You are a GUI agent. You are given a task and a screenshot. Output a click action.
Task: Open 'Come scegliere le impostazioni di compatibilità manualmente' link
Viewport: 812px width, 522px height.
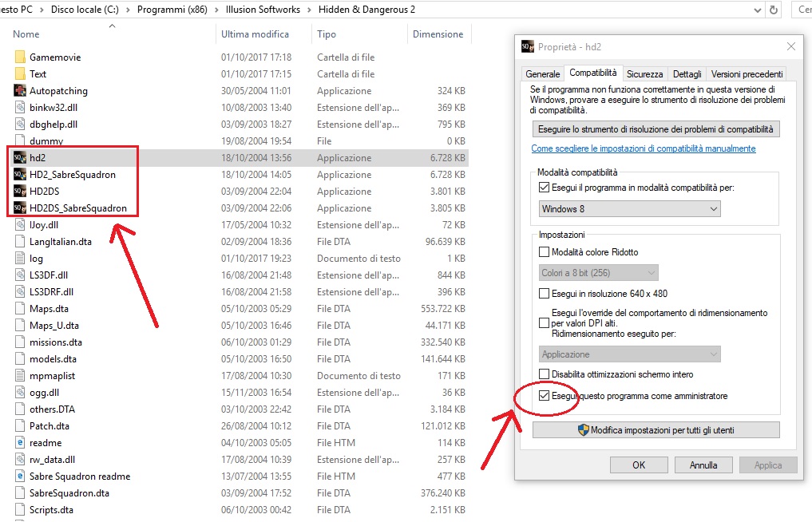pyautogui.click(x=643, y=148)
